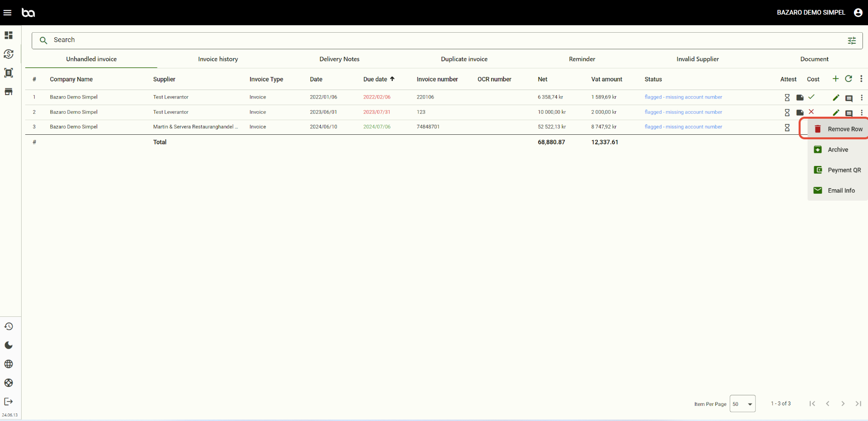This screenshot has height=421, width=868.
Task: Switch to Delivery Notes tab
Action: 339,59
